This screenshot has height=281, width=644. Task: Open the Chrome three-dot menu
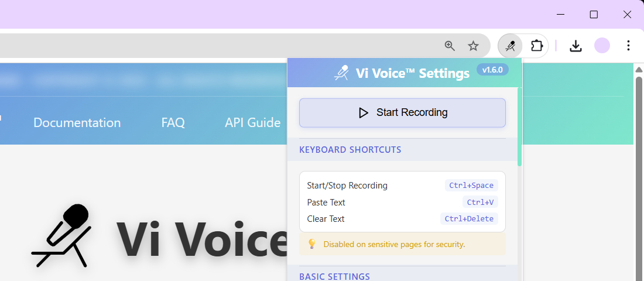coord(628,46)
